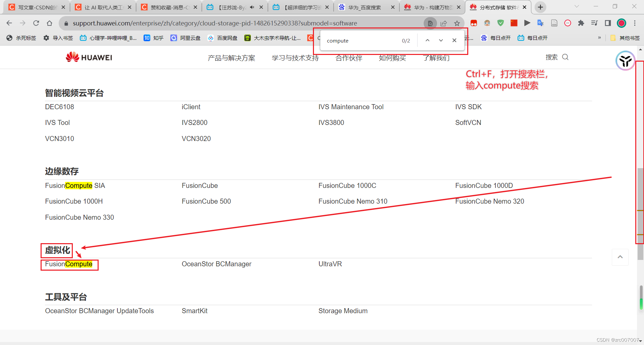The width and height of the screenshot is (644, 345).
Task: Open the FusionCube 1000C link
Action: 347,186
